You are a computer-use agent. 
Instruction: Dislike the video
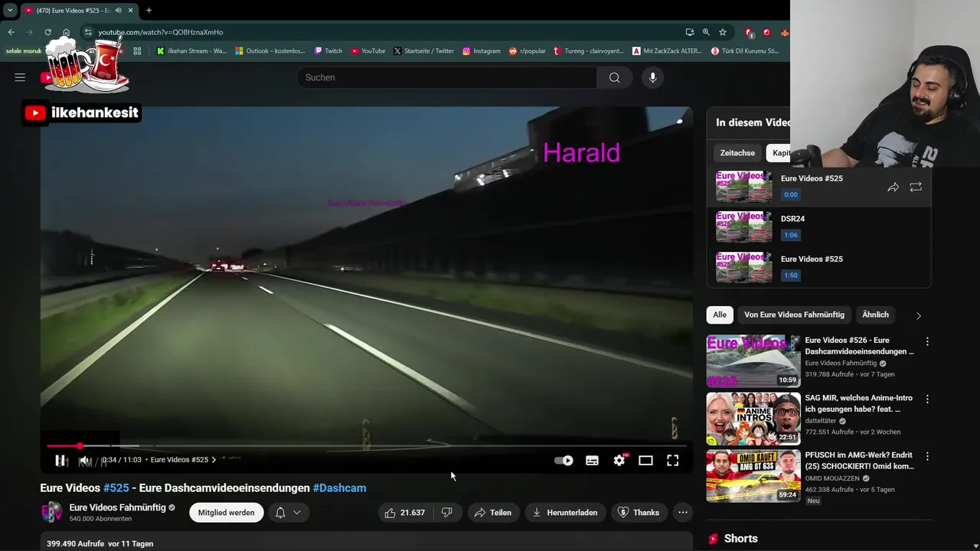447,513
